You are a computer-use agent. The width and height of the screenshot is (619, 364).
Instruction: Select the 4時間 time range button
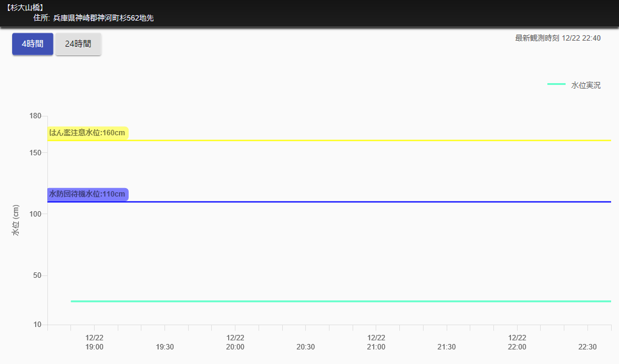pos(33,44)
